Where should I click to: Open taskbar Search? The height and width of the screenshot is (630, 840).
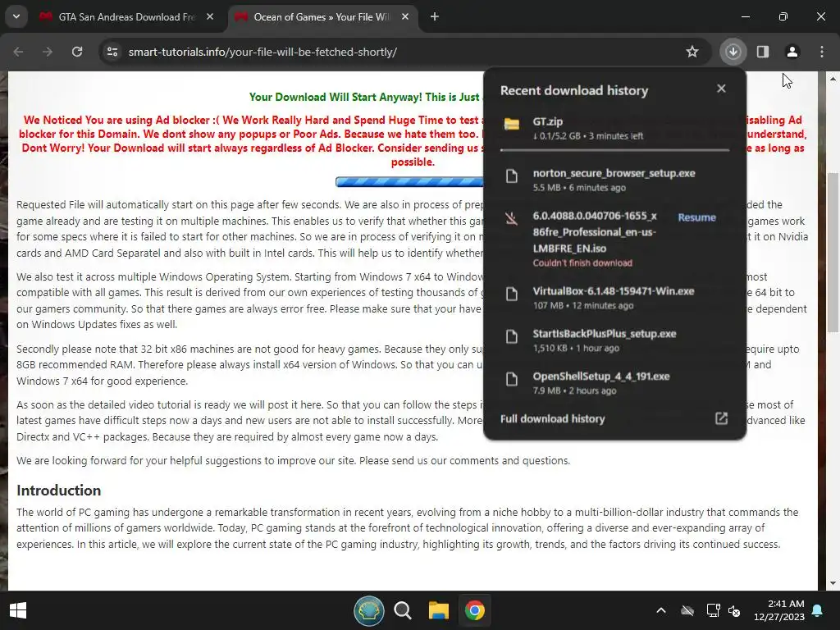[403, 610]
